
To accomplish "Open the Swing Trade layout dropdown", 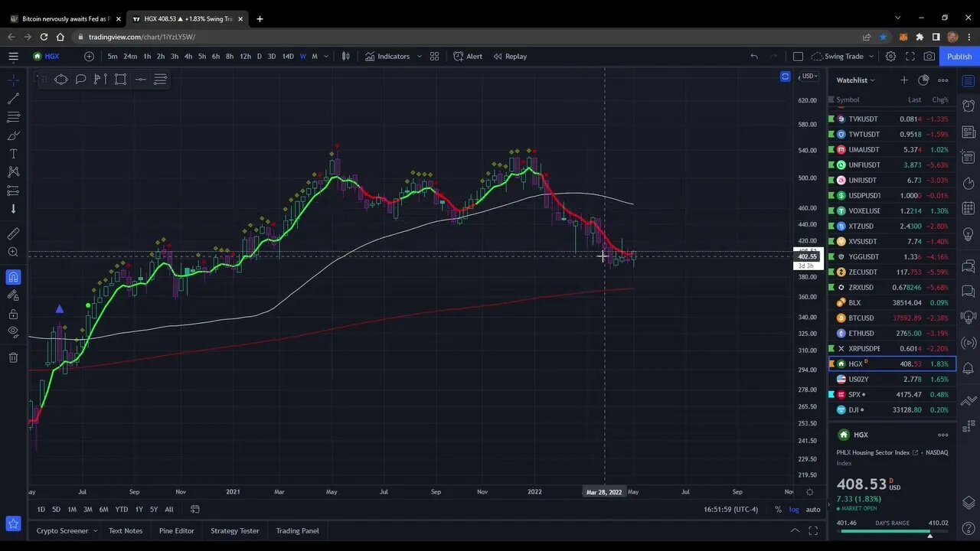I will [841, 56].
